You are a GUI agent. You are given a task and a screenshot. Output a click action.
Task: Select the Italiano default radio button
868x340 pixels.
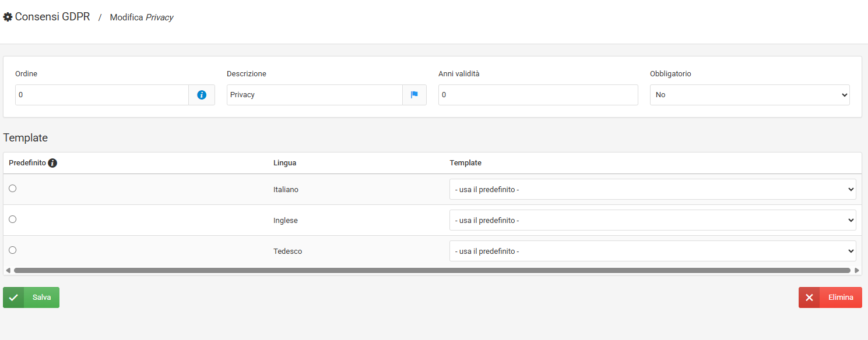click(13, 188)
